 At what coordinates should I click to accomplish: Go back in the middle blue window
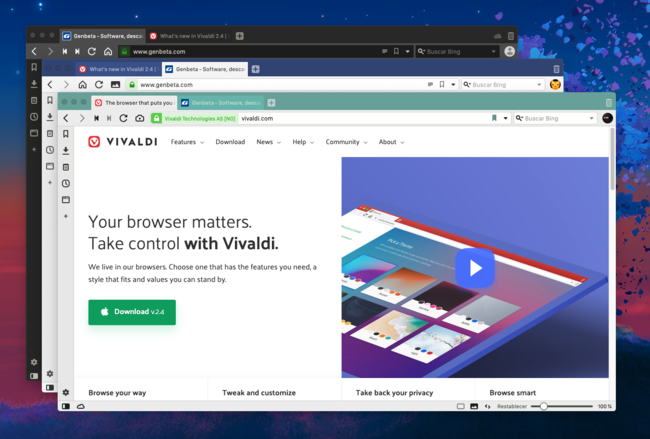(50, 85)
